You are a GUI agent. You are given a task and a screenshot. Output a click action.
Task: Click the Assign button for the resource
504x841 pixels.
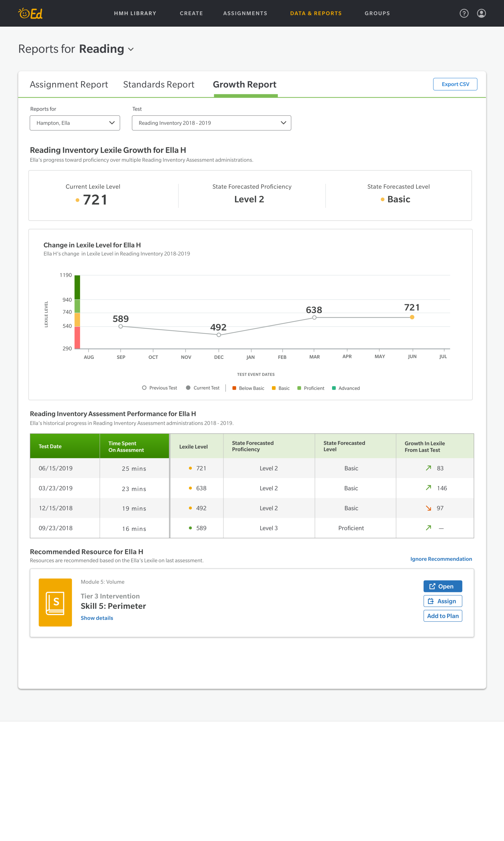point(442,601)
